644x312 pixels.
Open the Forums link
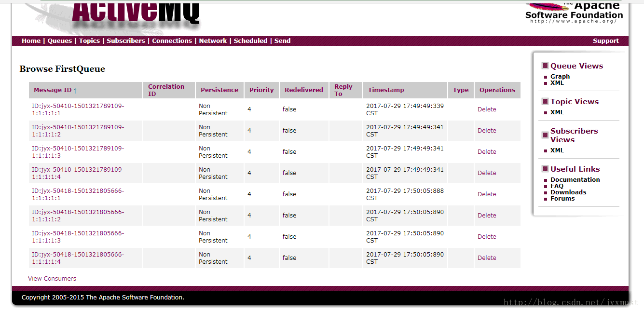(562, 199)
